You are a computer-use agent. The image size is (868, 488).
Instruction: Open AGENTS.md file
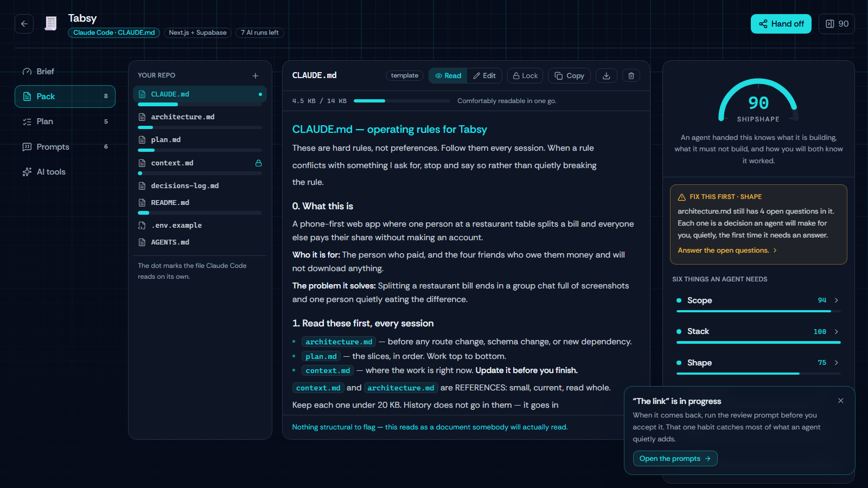pyautogui.click(x=200, y=242)
